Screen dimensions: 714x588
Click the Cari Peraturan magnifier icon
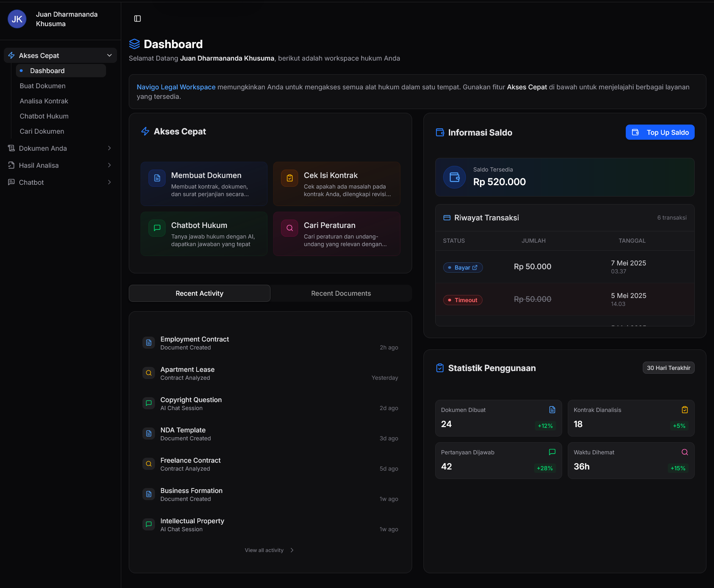coord(289,228)
